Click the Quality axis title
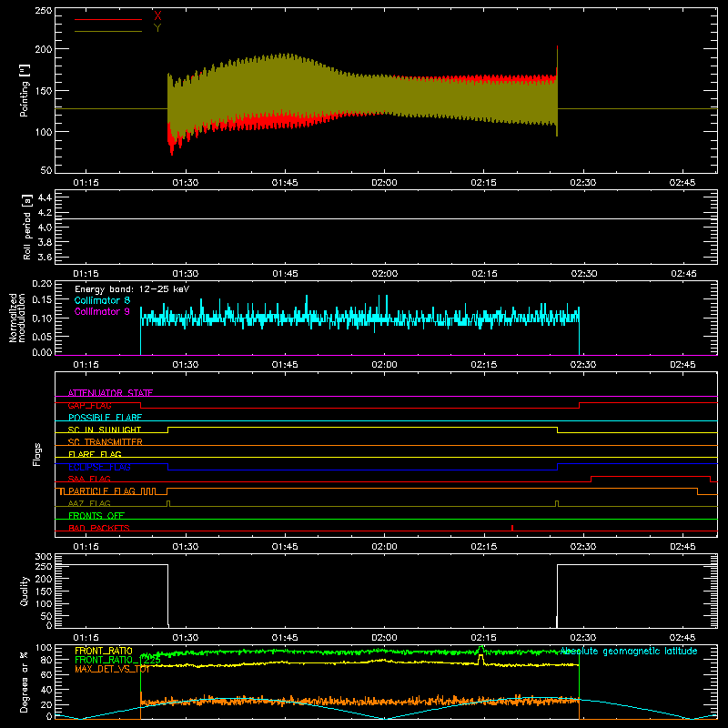This screenshot has height=728, width=728. pos(25,591)
